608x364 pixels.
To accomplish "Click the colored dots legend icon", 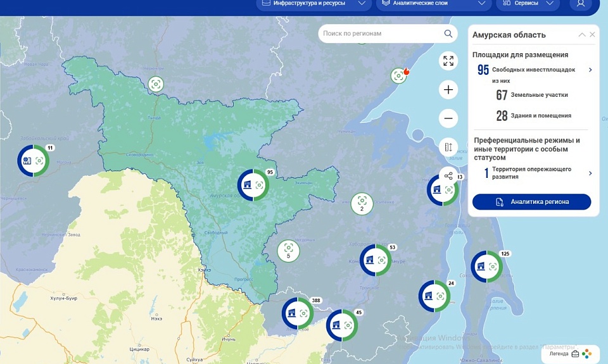I will (x=587, y=354).
